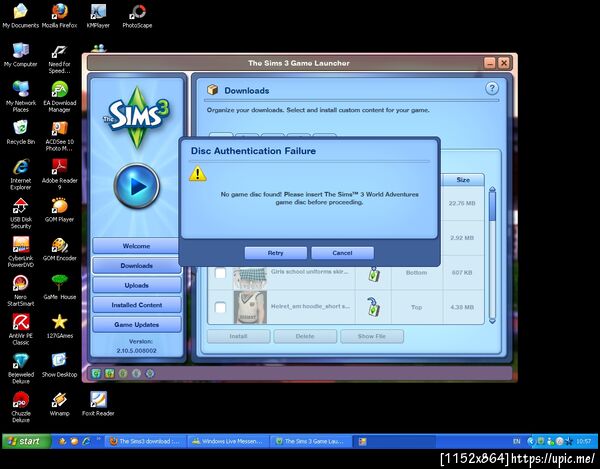Select the Nero StartSmart shortcut

pyautogui.click(x=21, y=291)
